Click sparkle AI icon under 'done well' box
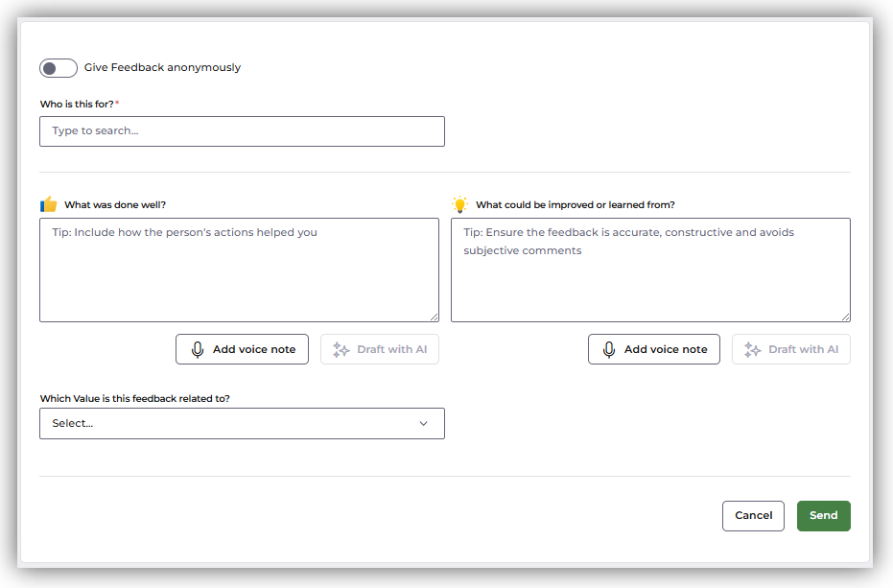The image size is (893, 588). point(341,350)
